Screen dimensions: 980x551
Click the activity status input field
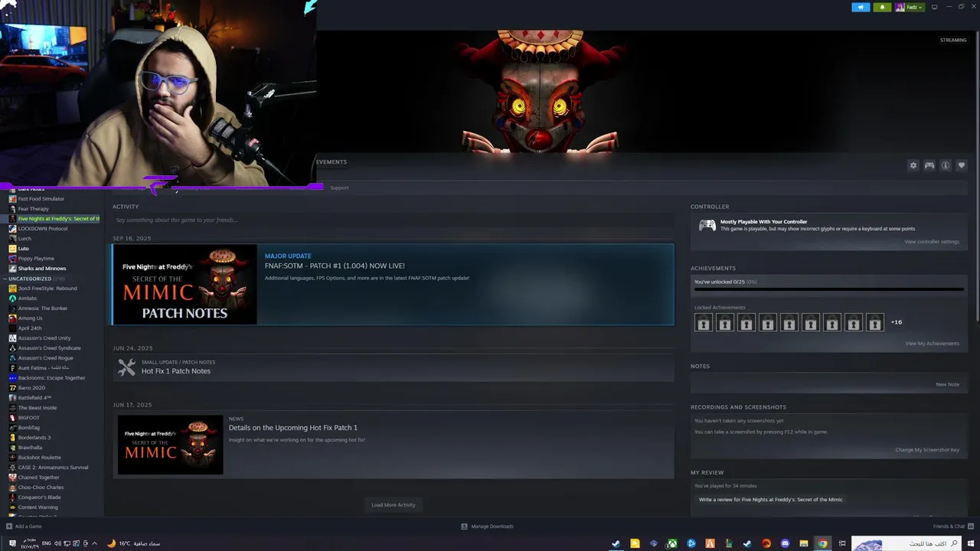[392, 220]
